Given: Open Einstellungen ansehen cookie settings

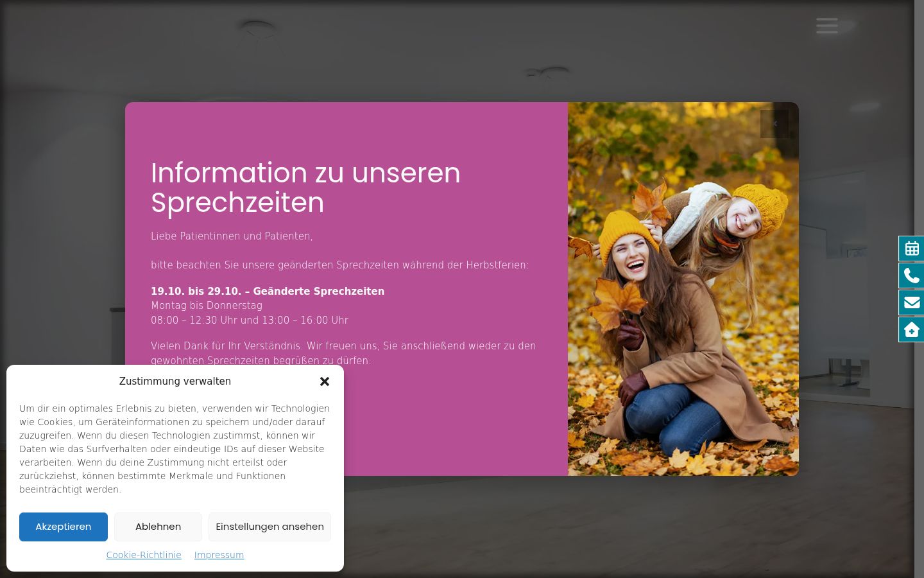Looking at the screenshot, I should coord(269,527).
